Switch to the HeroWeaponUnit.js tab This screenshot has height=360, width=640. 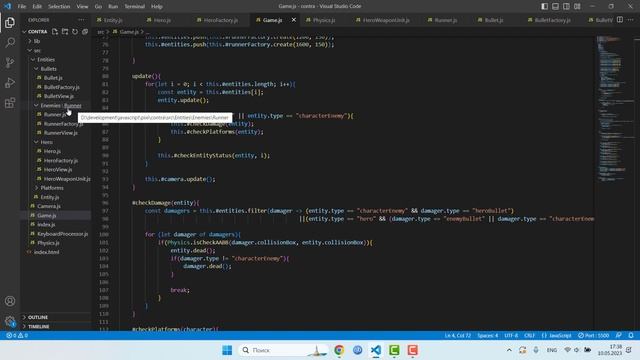pos(386,20)
